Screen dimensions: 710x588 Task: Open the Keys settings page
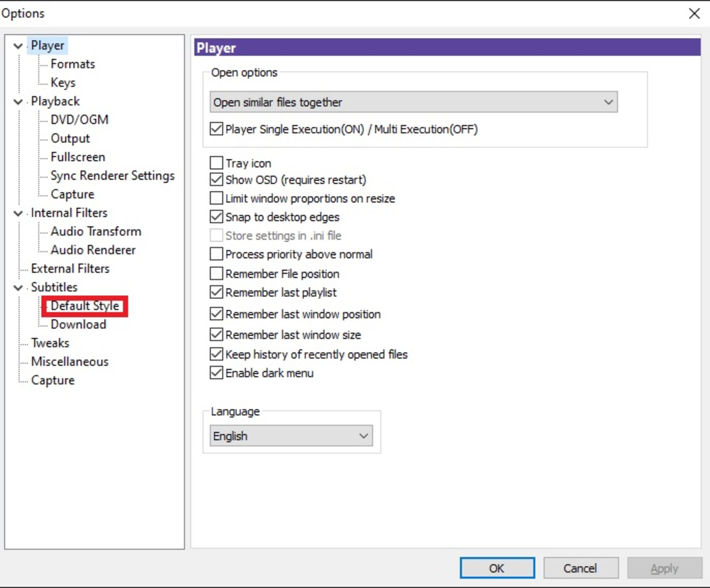(x=63, y=82)
